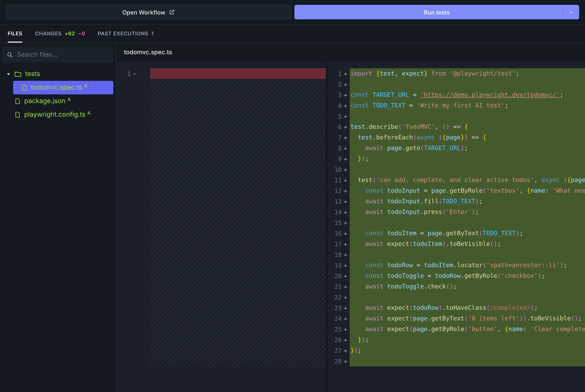Open the Workflow in new window
Viewport: 585px width, 392px height.
149,12
